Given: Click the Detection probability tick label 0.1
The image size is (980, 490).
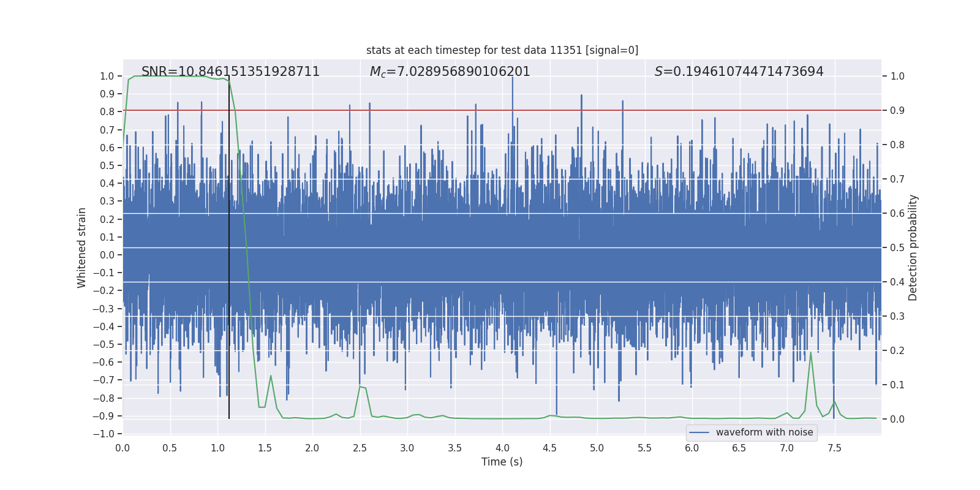Looking at the screenshot, I should pyautogui.click(x=897, y=385).
